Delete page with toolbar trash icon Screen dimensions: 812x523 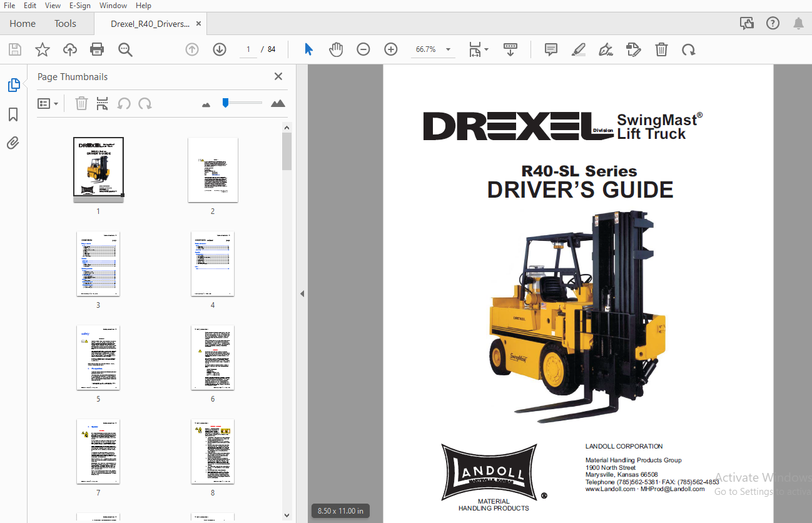tap(661, 49)
